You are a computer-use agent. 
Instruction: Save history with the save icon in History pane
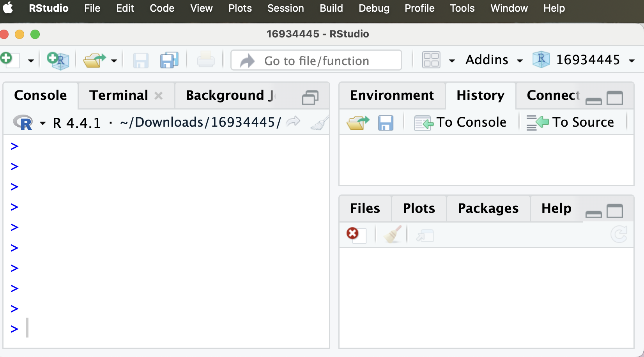386,122
